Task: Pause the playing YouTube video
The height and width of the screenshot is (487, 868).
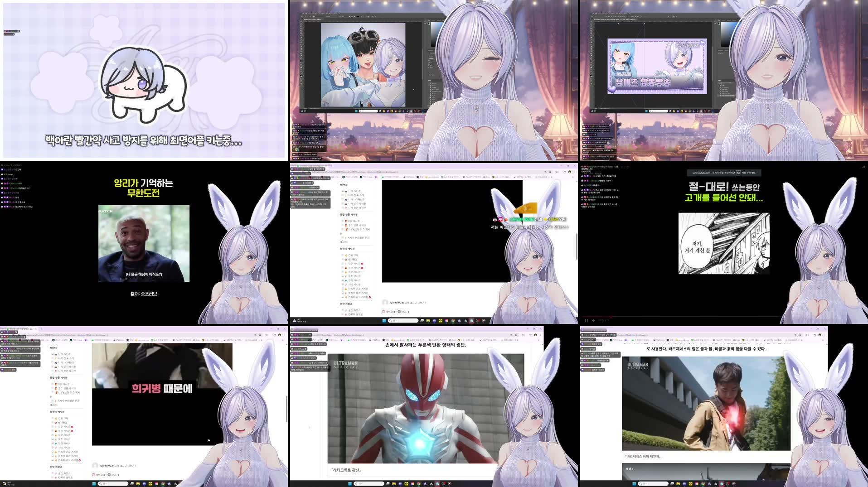Action: (587, 321)
